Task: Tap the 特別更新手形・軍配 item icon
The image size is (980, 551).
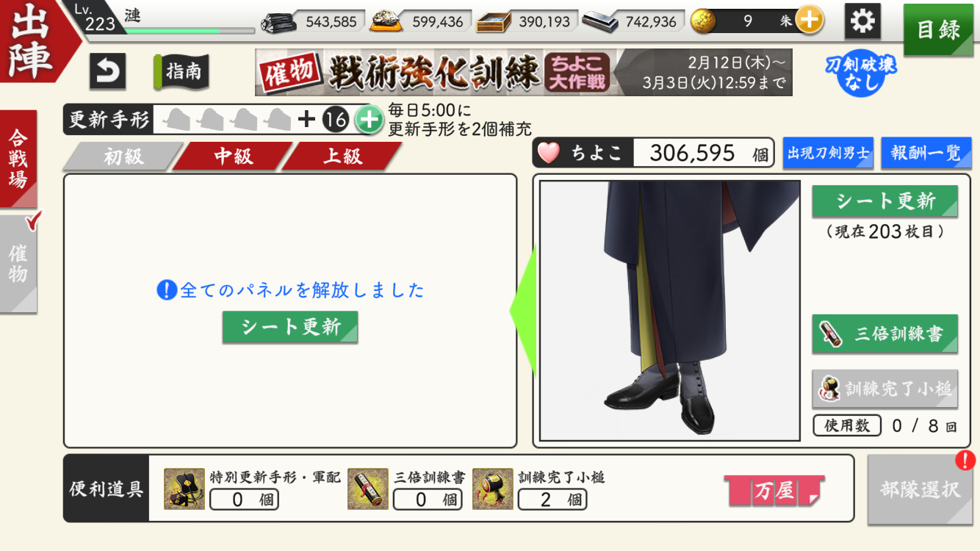Action: [184, 489]
